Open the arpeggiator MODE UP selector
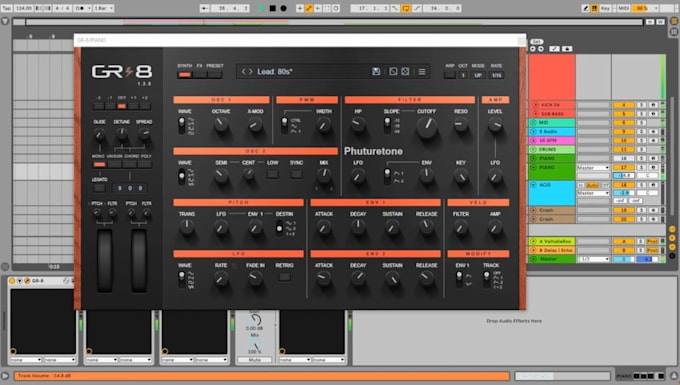The image size is (680, 385). [x=478, y=75]
